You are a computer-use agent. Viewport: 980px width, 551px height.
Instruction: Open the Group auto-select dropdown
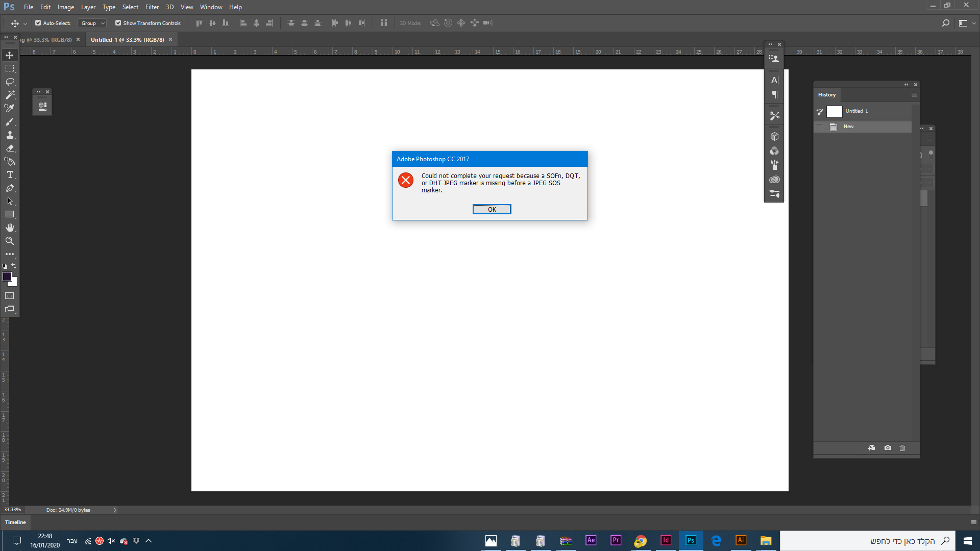(92, 23)
